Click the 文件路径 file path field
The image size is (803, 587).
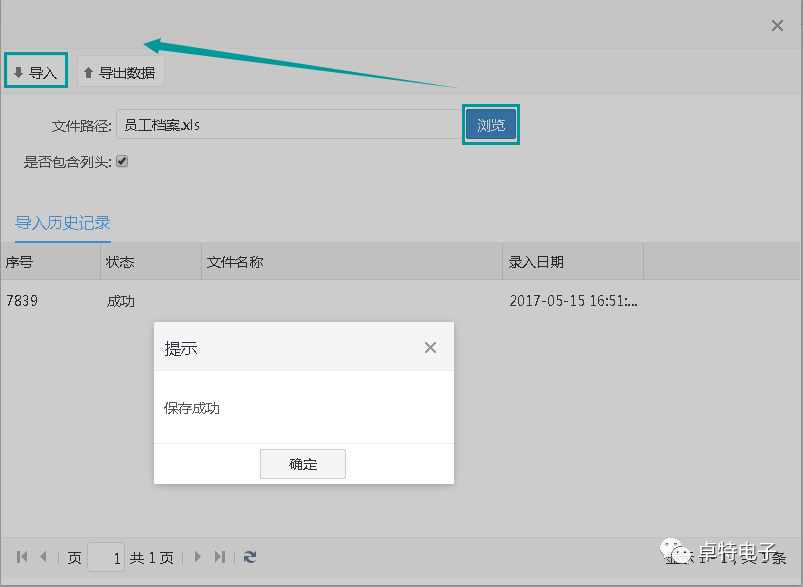coord(288,125)
